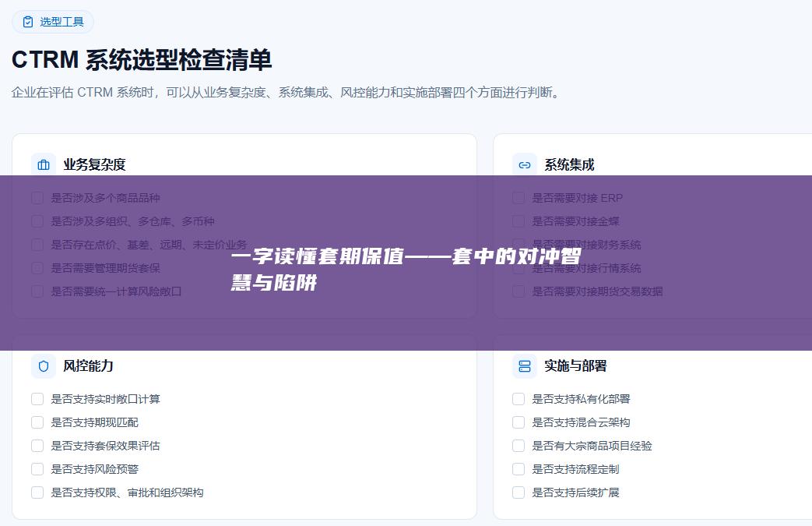
Task: Click the briefcase icon beside 业务复杂度
Action: click(44, 164)
